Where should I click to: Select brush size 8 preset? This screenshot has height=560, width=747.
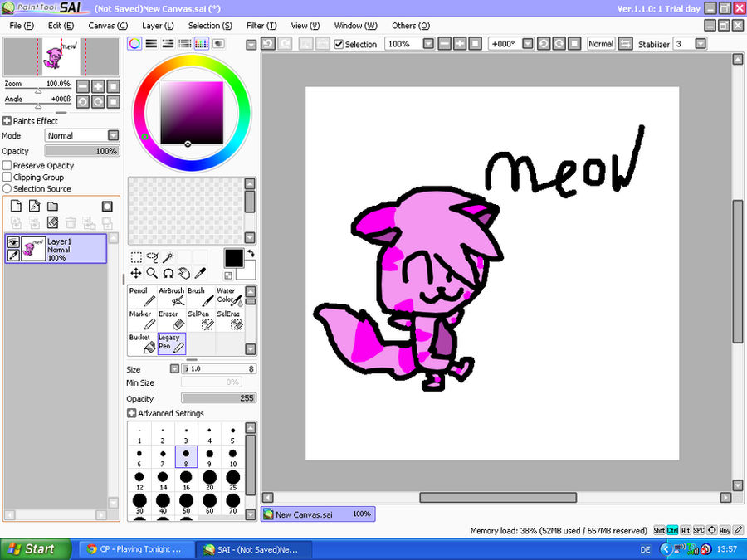[x=186, y=457]
